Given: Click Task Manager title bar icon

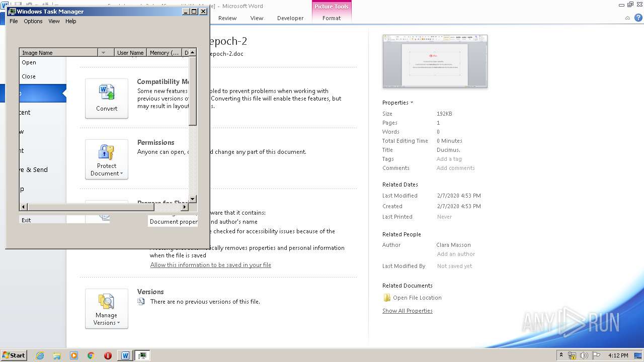Looking at the screenshot, I should coord(12,11).
